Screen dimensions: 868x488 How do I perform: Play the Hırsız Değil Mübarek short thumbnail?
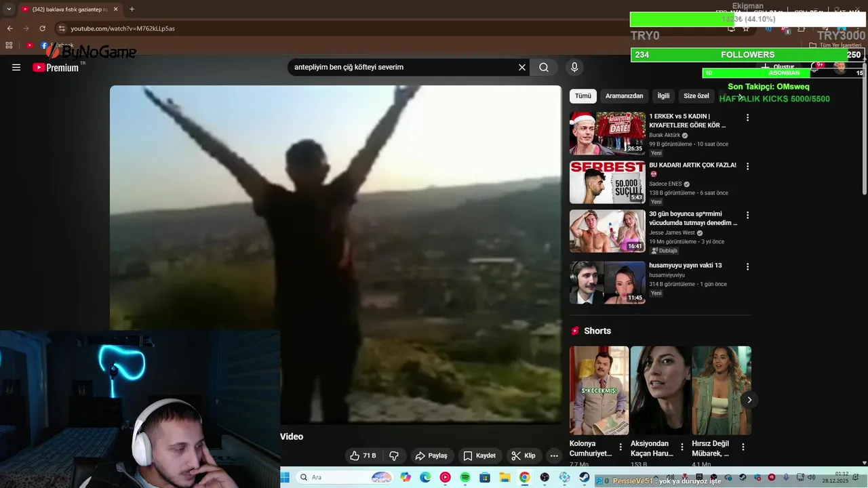pyautogui.click(x=722, y=390)
